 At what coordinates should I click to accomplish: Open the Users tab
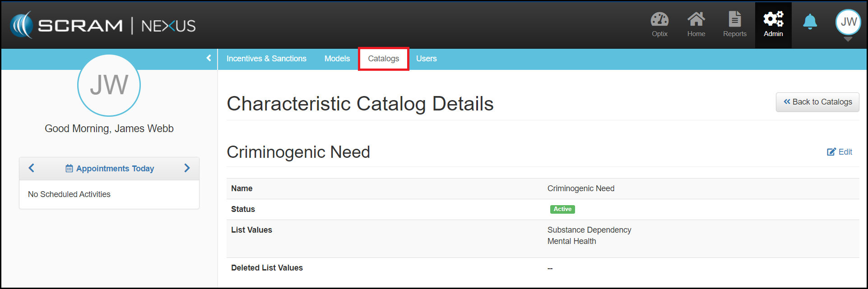click(426, 59)
